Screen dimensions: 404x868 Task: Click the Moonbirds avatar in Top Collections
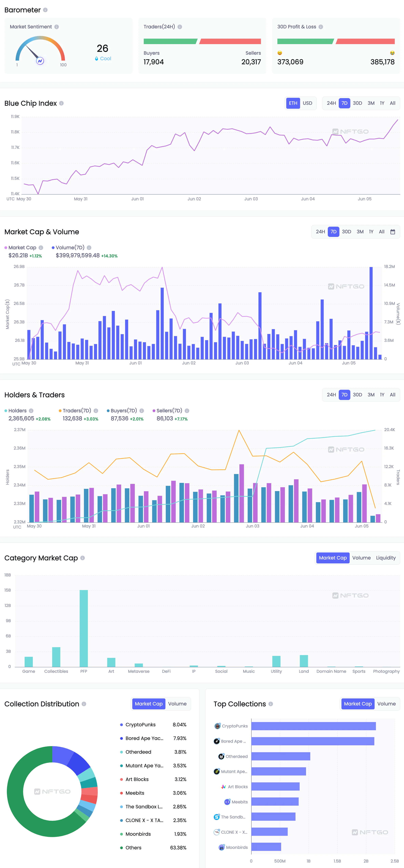coord(222,847)
